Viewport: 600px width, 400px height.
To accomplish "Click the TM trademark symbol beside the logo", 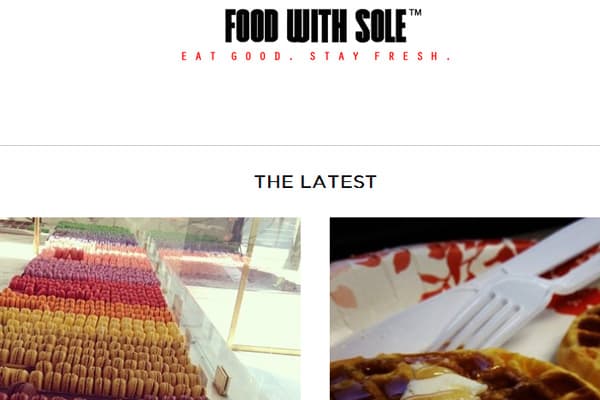I will click(415, 13).
